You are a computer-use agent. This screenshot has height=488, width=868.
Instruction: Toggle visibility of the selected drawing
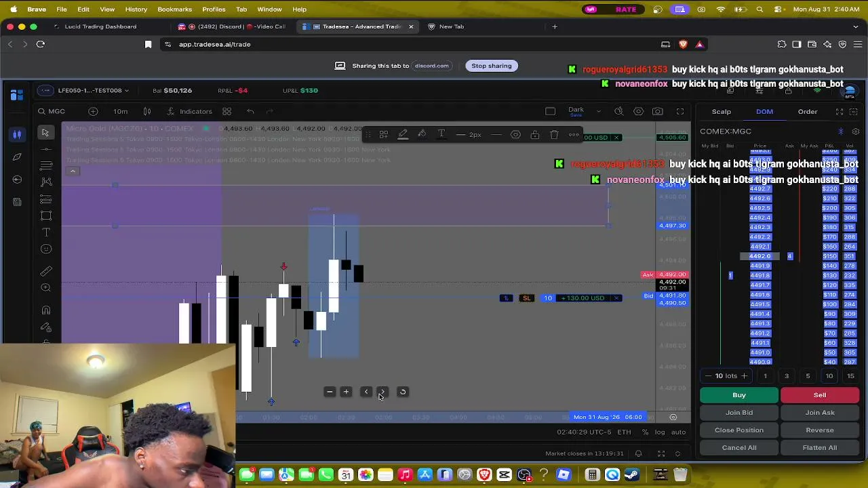click(515, 134)
